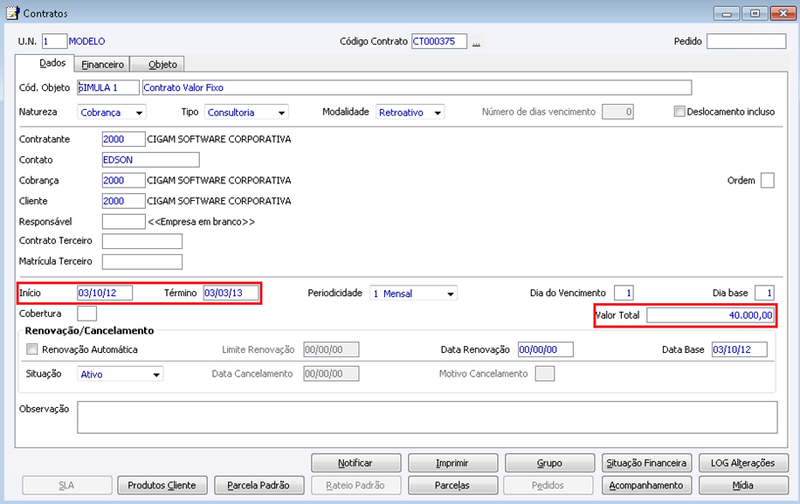Focus the Contrato Terceiro field
The image size is (800, 504).
click(142, 241)
